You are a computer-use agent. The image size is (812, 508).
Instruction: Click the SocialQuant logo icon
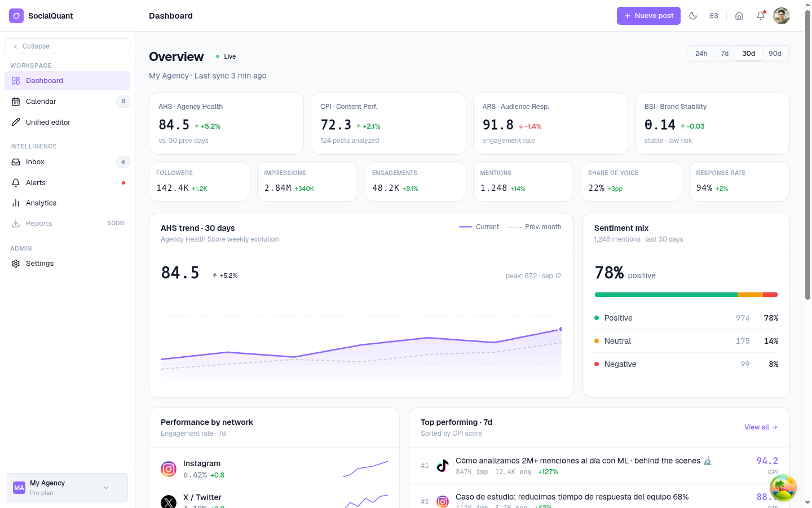point(16,16)
